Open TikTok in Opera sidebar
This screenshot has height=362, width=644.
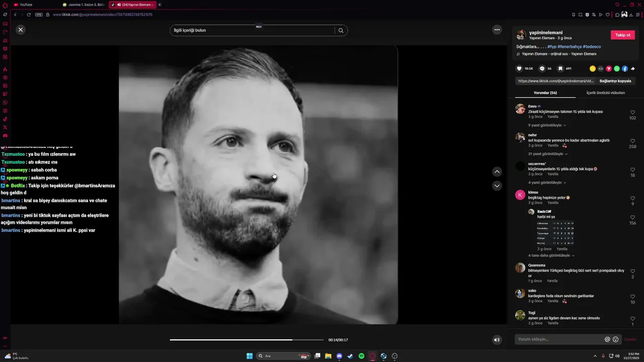click(5, 119)
